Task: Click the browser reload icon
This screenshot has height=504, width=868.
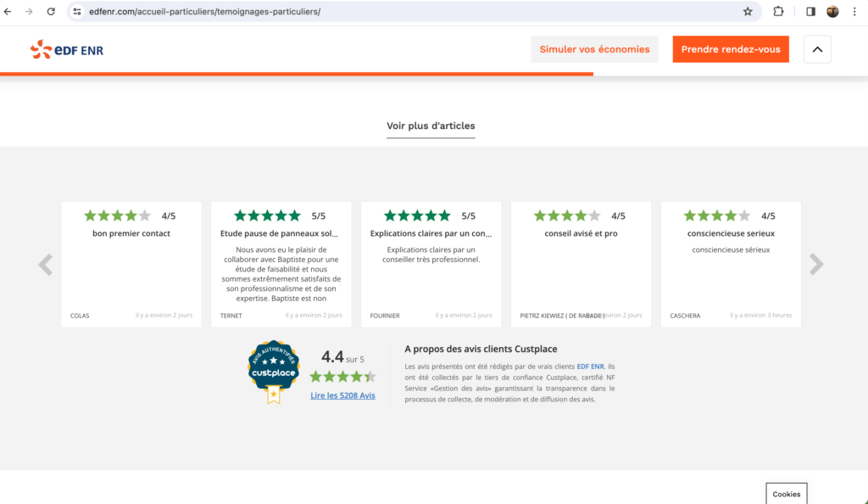Action: (51, 11)
